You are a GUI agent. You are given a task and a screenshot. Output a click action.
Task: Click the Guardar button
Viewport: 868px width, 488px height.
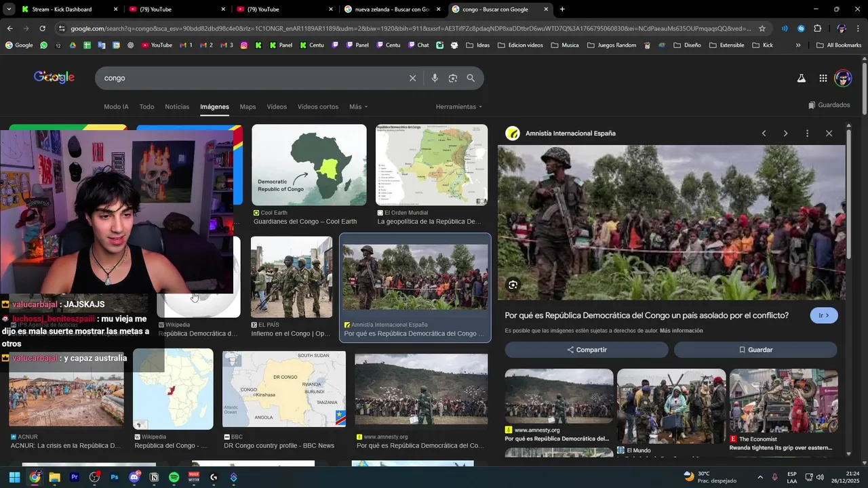click(755, 350)
